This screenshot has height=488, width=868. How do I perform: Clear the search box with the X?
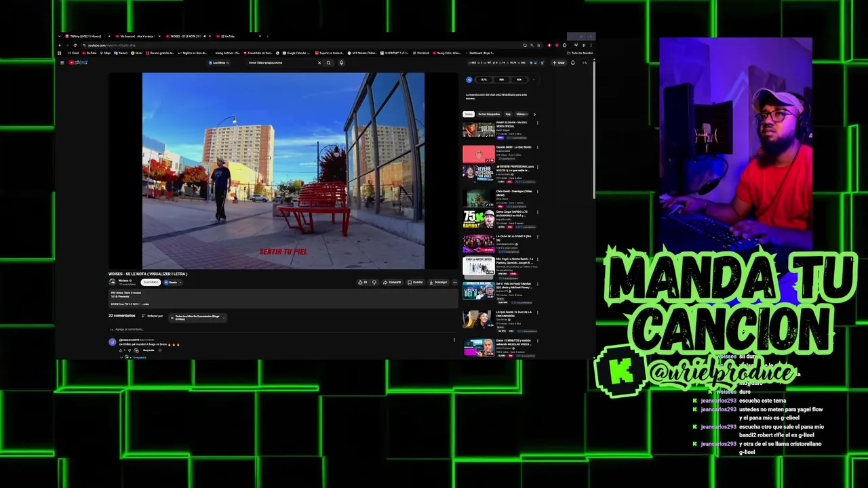[x=319, y=63]
